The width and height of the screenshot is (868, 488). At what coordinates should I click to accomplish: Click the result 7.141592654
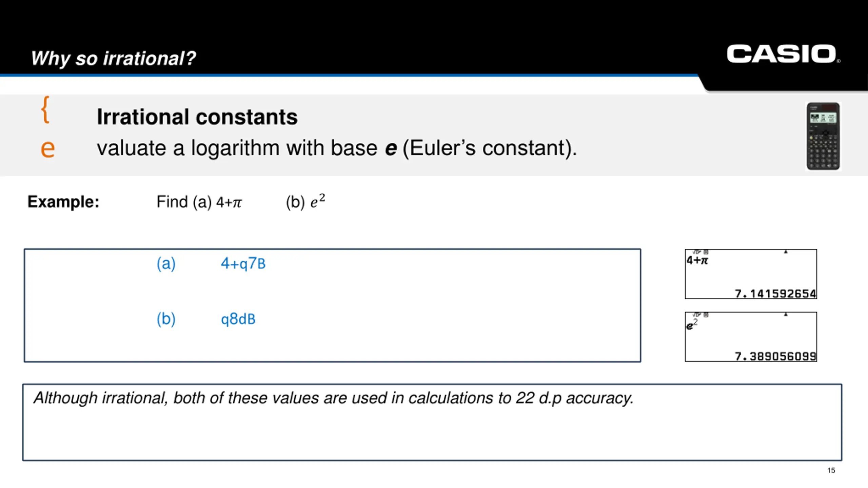[x=775, y=293]
